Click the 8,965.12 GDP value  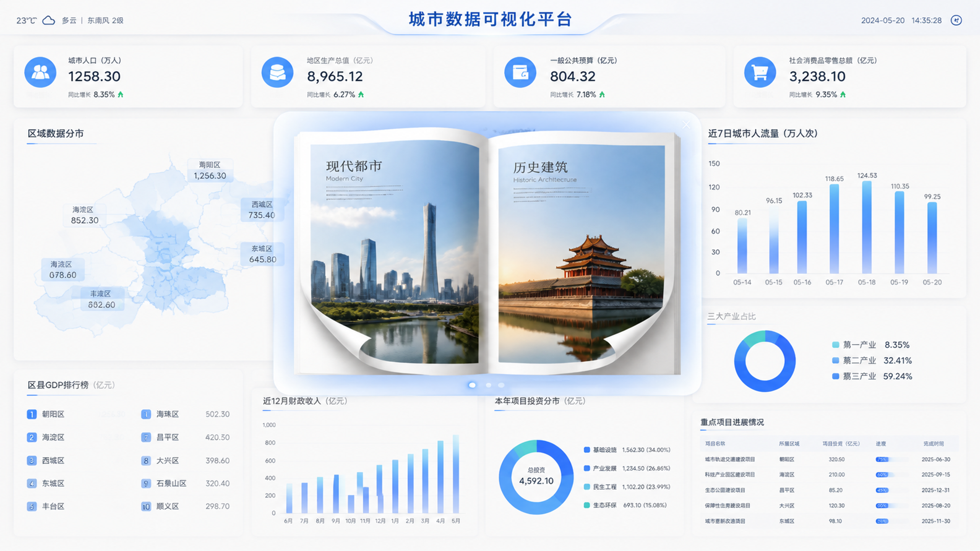pyautogui.click(x=335, y=77)
